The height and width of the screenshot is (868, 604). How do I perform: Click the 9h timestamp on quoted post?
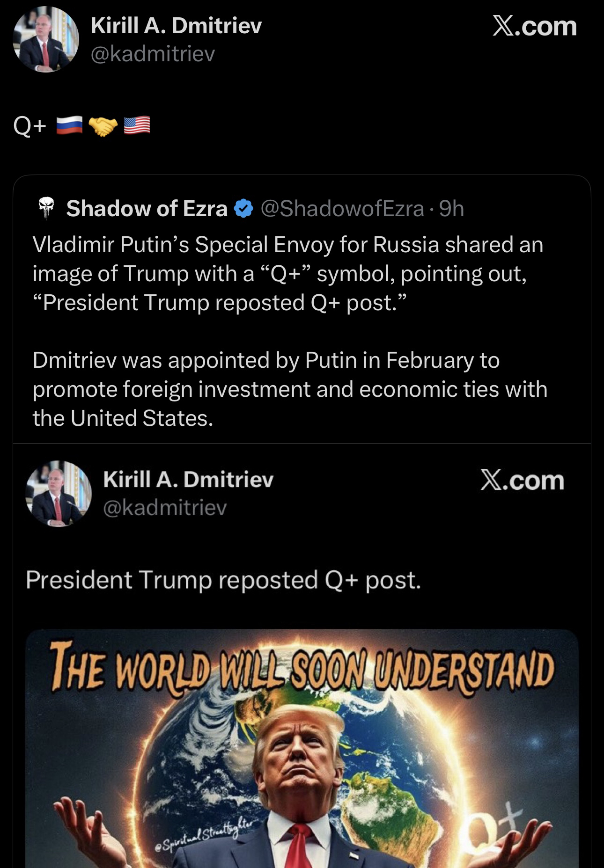point(451,209)
